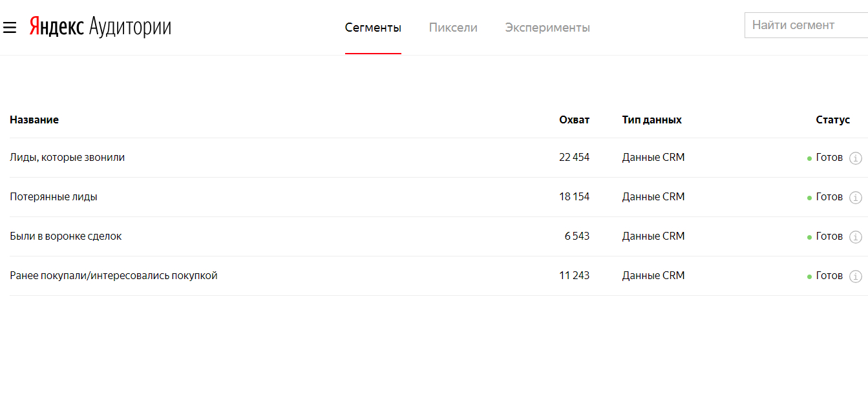The width and height of the screenshot is (868, 407).
Task: Select segment Были в воронке сделок
Action: (x=65, y=236)
